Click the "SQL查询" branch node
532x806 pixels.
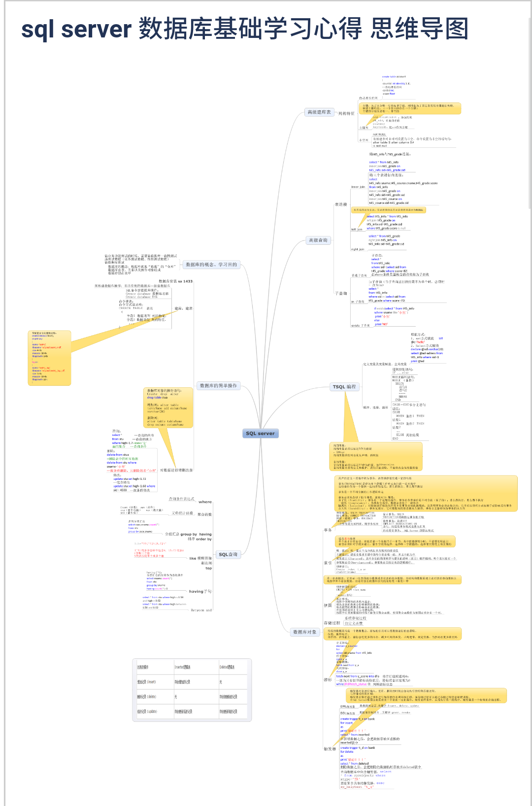228,555
